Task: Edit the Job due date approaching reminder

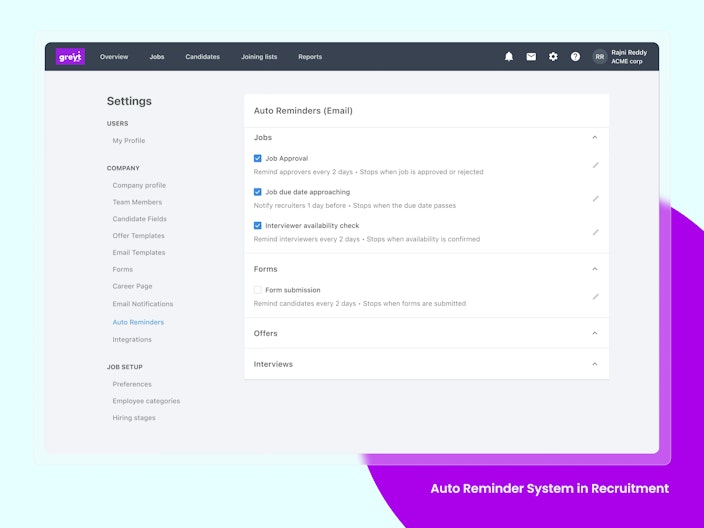Action: [x=595, y=199]
